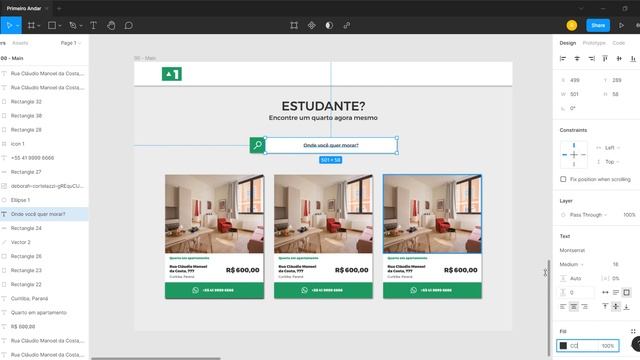Set text vertical align bottom

627,306
